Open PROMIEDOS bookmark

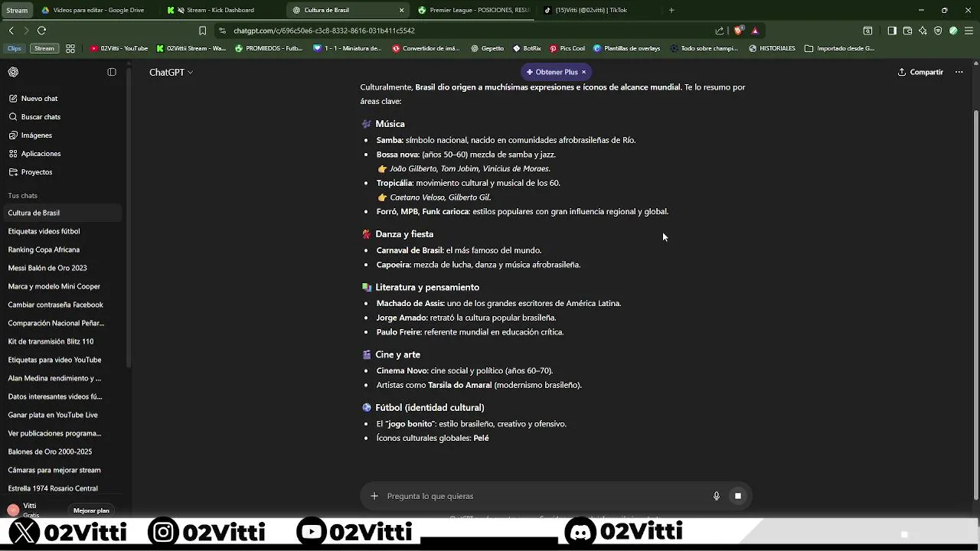click(x=269, y=48)
